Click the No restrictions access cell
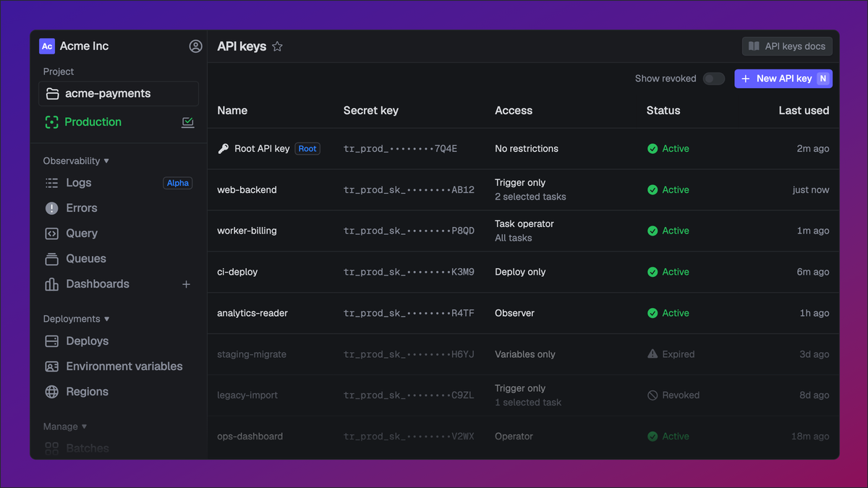The height and width of the screenshot is (488, 868). coord(527,149)
